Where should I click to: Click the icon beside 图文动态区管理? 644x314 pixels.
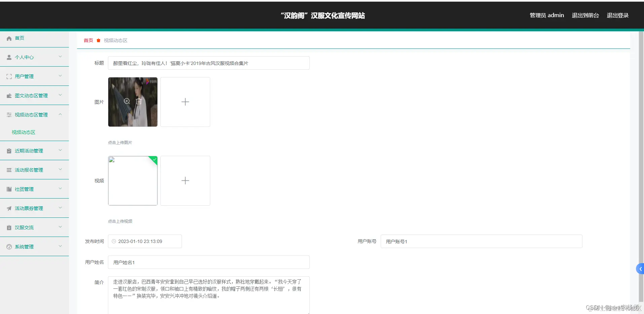[x=9, y=96]
